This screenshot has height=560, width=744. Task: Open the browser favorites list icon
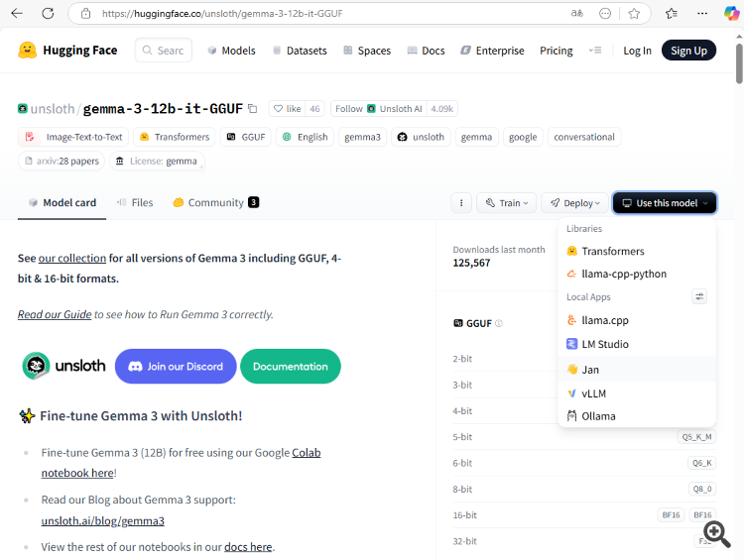[x=672, y=13]
